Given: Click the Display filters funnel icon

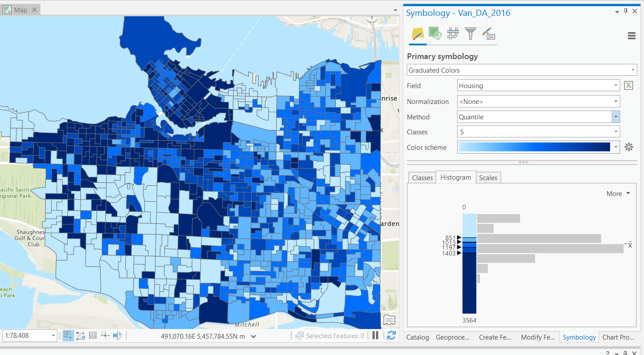Looking at the screenshot, I should (470, 33).
